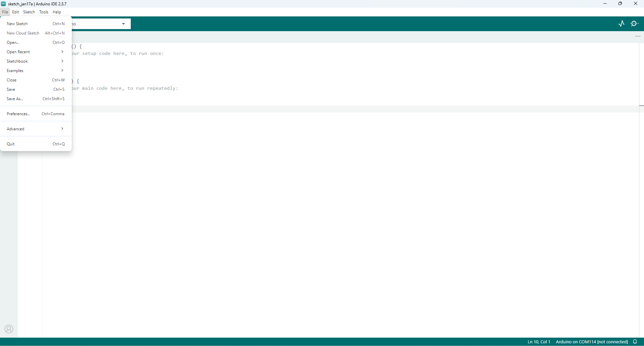
Task: Click the user profile account icon
Action: point(9,329)
